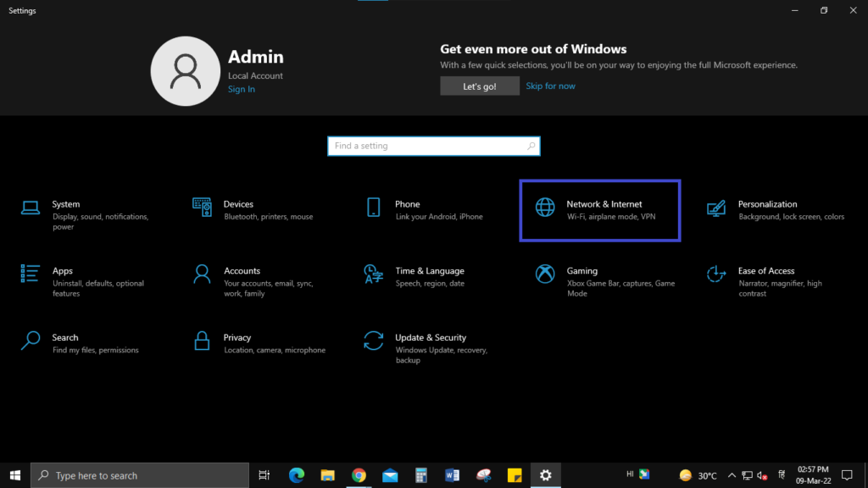Click the Admin account name heading
Viewport: 868px width, 488px height.
[x=256, y=57]
